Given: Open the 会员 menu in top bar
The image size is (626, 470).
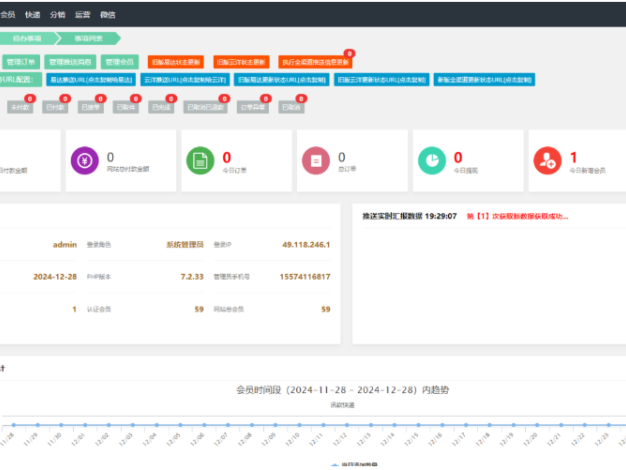Looking at the screenshot, I should tap(9, 15).
